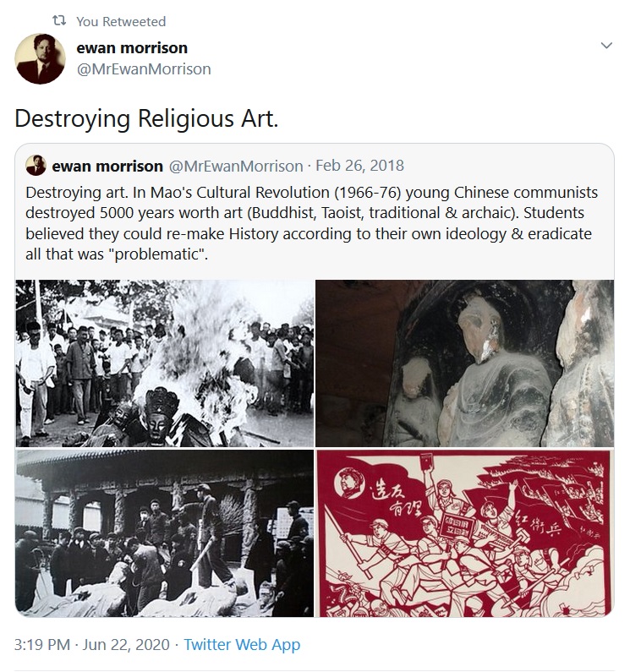Open the quoted tweet text body

pyautogui.click(x=311, y=223)
